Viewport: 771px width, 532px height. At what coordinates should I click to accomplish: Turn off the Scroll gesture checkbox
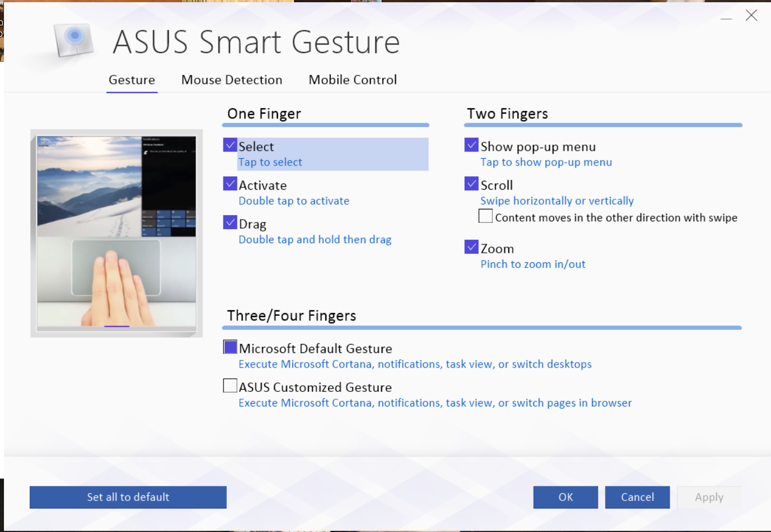[472, 184]
